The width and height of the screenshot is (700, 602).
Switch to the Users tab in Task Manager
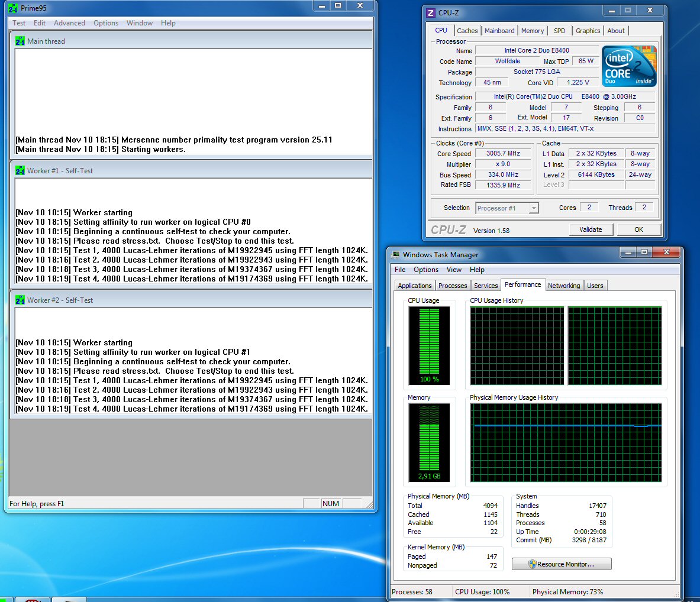[595, 286]
